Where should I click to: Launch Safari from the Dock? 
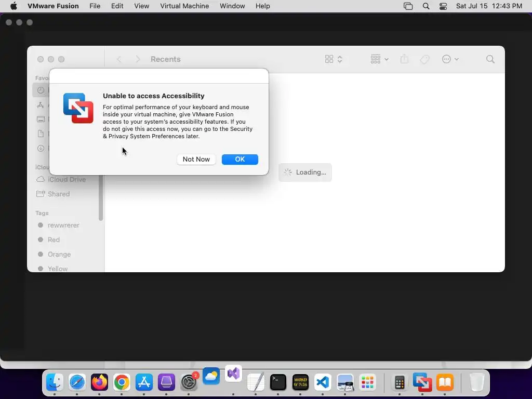click(77, 382)
